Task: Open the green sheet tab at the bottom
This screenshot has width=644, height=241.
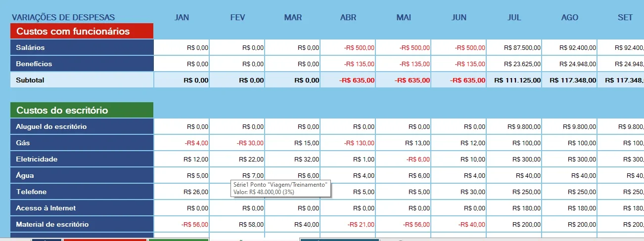Action: coord(179,240)
